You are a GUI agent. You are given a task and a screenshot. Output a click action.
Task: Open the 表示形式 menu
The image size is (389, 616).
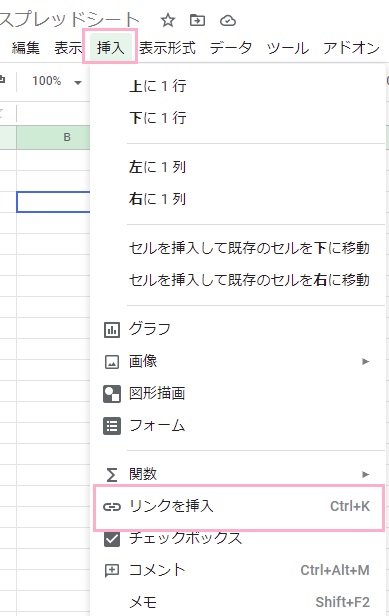pos(167,48)
